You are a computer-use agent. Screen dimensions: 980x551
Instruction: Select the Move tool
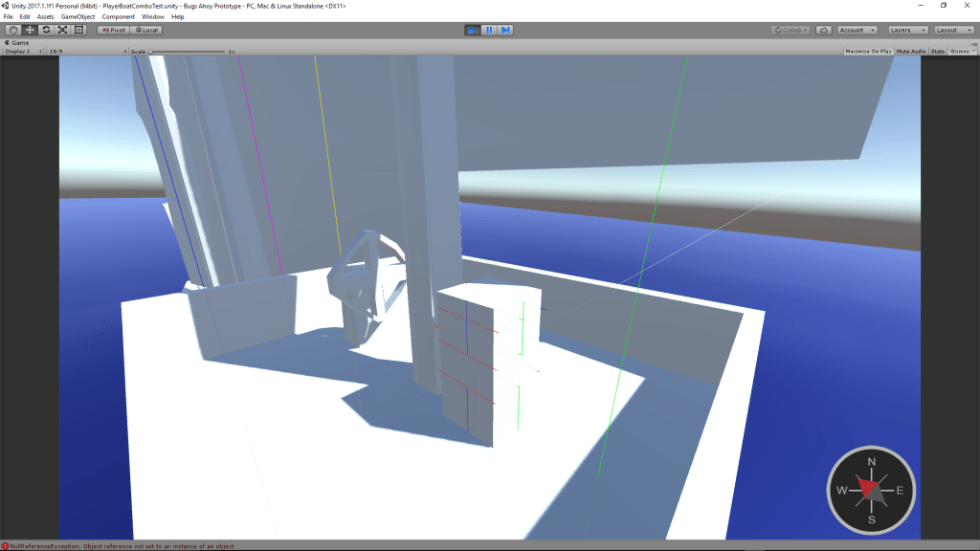tap(30, 30)
